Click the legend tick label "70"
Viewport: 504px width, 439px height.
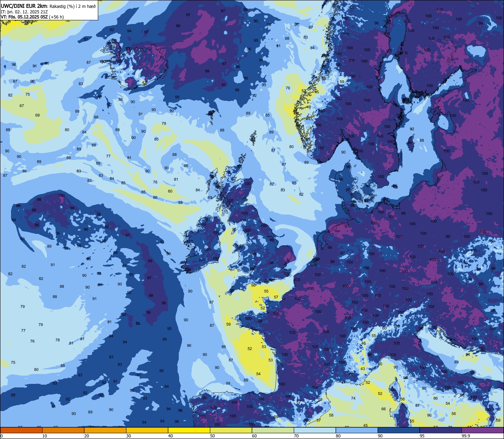coord(296,436)
